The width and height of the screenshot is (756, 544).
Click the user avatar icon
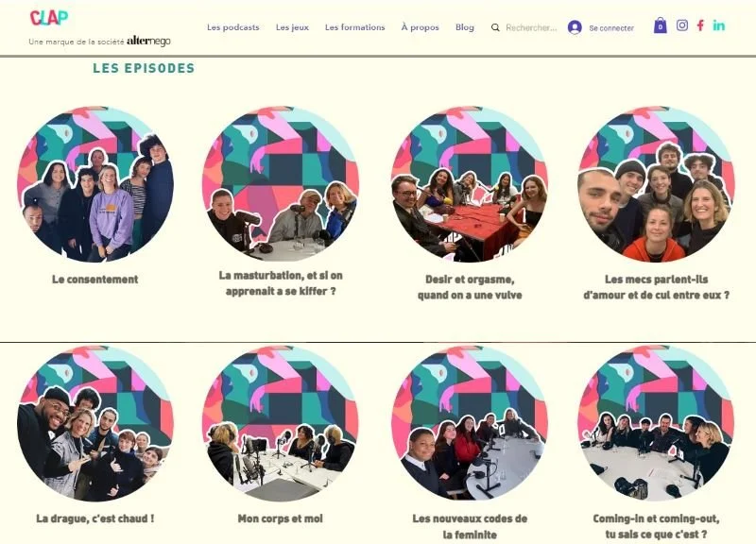tap(575, 27)
